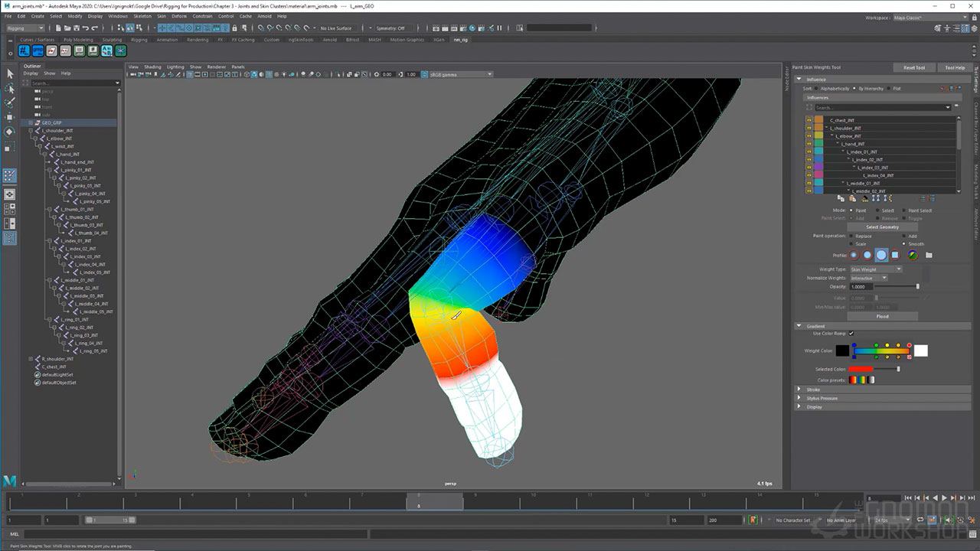Select the square brush profile
The width and height of the screenshot is (980, 551).
pos(895,256)
